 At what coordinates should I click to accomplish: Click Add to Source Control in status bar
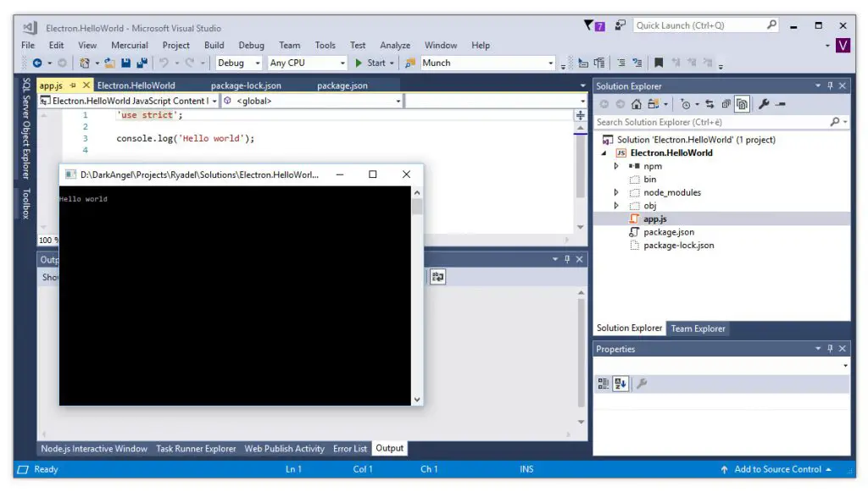tap(776, 469)
